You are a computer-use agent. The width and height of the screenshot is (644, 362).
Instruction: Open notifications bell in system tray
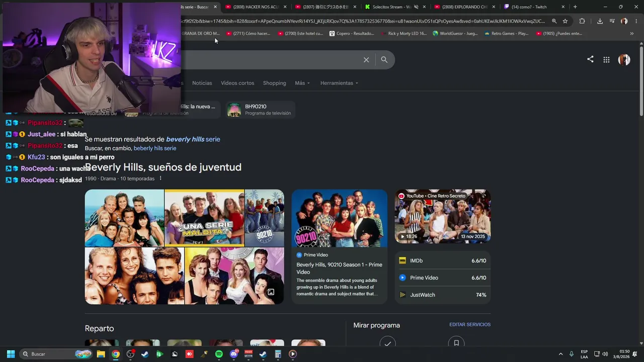635,354
